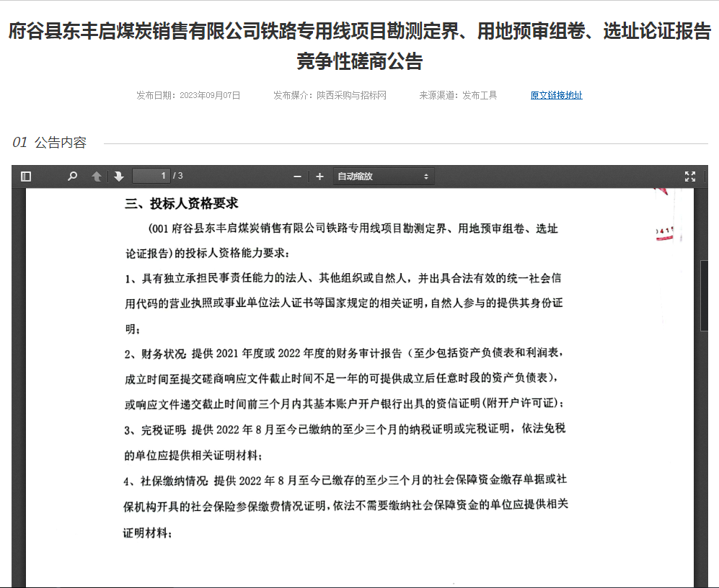Open the find-in-document search tool
This screenshot has width=719, height=588.
[72, 177]
